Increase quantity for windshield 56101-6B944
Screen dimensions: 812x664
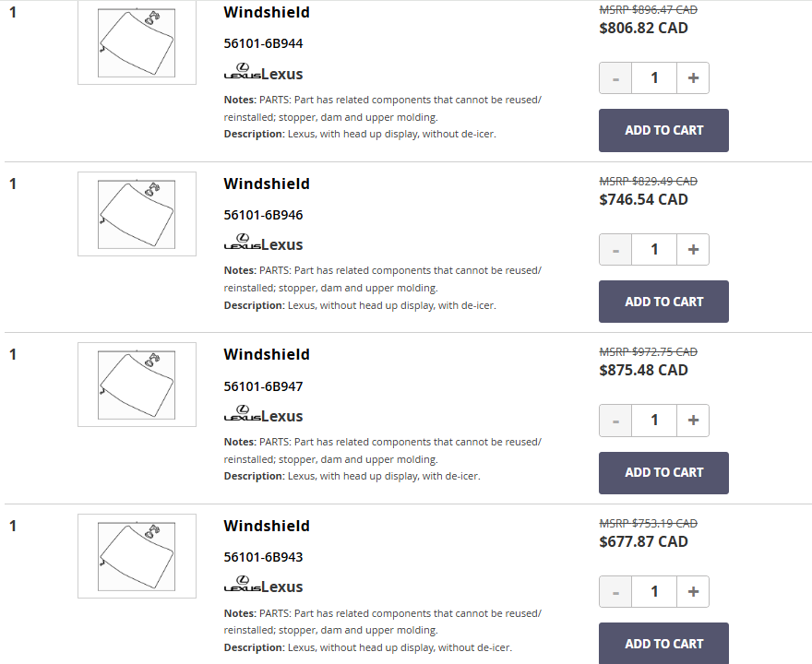click(x=693, y=78)
